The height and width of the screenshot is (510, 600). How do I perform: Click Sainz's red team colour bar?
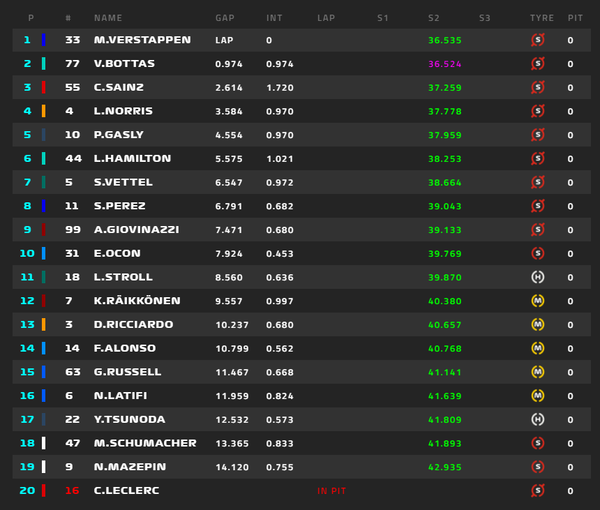tap(44, 87)
